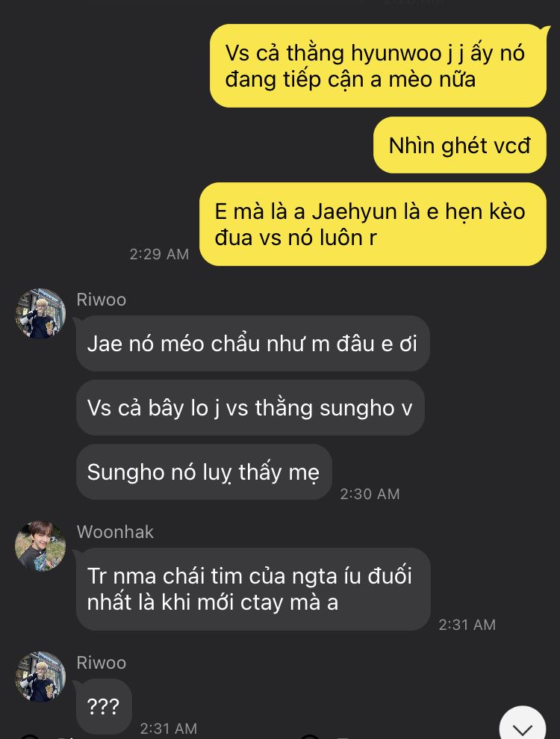Tap the '???' message bubble
This screenshot has width=560, height=739.
104,706
